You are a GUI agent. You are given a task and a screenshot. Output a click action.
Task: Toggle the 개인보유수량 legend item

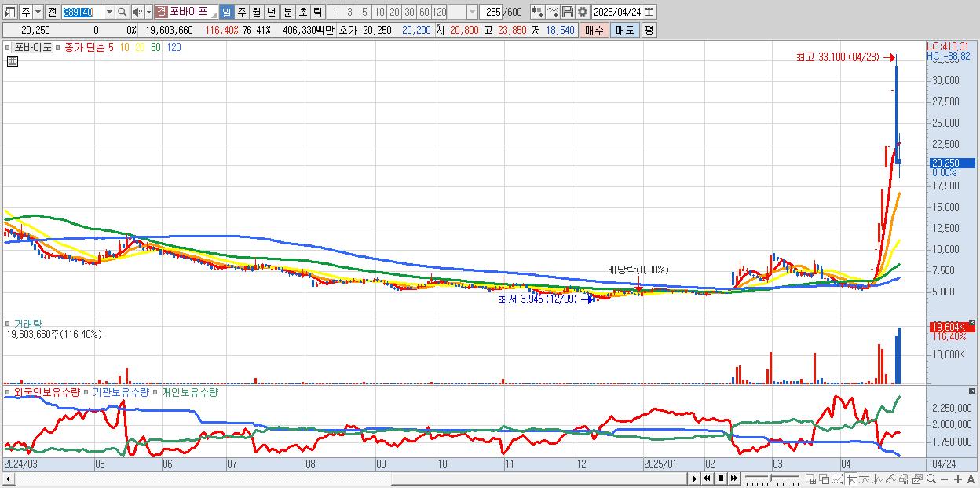(x=189, y=391)
